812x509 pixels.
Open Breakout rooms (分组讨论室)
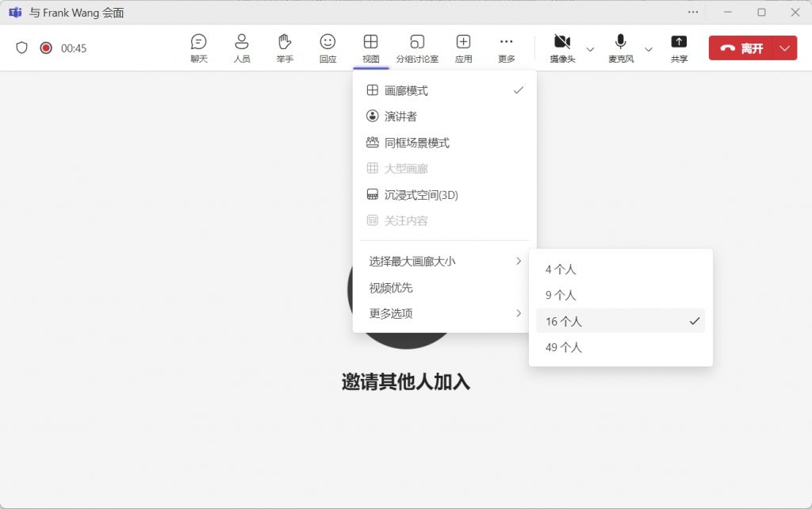[417, 48]
